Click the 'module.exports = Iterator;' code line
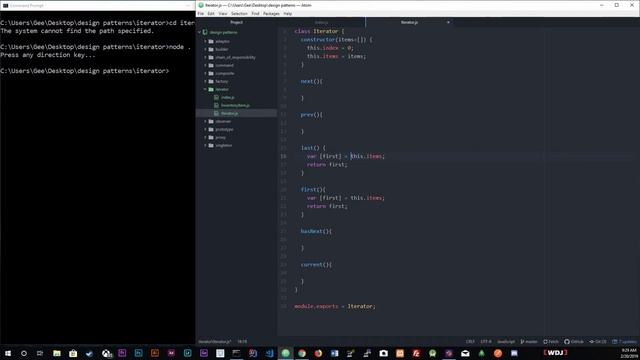 tap(335, 306)
